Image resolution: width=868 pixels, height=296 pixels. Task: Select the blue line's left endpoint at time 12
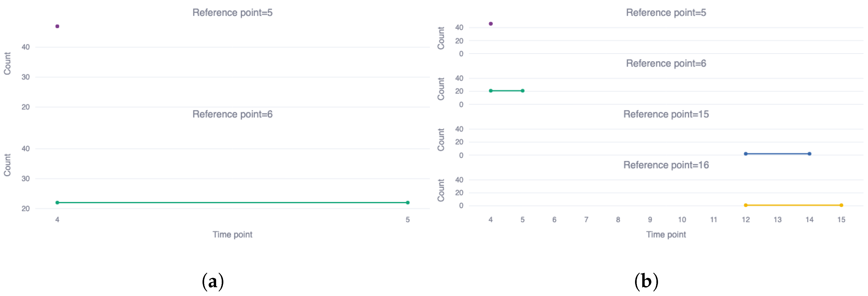click(x=746, y=154)
